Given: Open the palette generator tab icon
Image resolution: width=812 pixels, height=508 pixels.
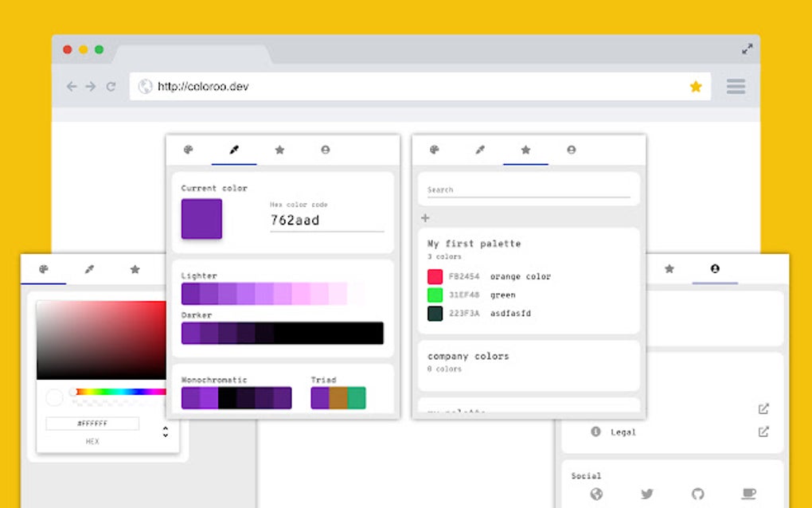Looking at the screenshot, I should click(188, 150).
